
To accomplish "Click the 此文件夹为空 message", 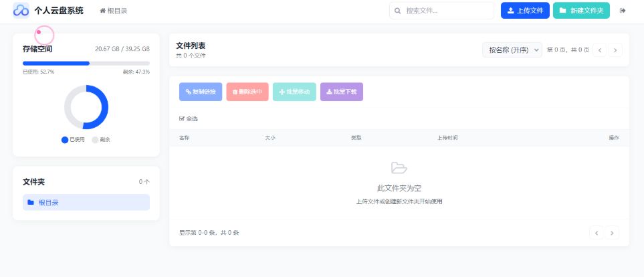I will point(399,188).
